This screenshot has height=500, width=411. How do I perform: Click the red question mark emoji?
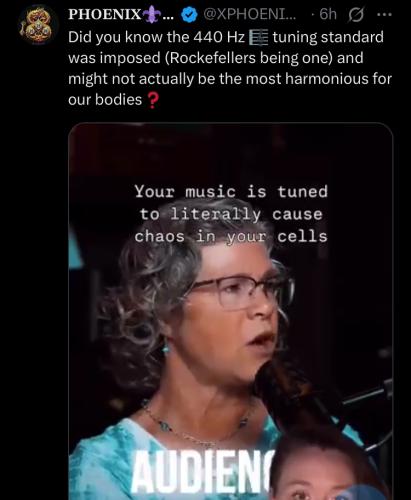(152, 100)
